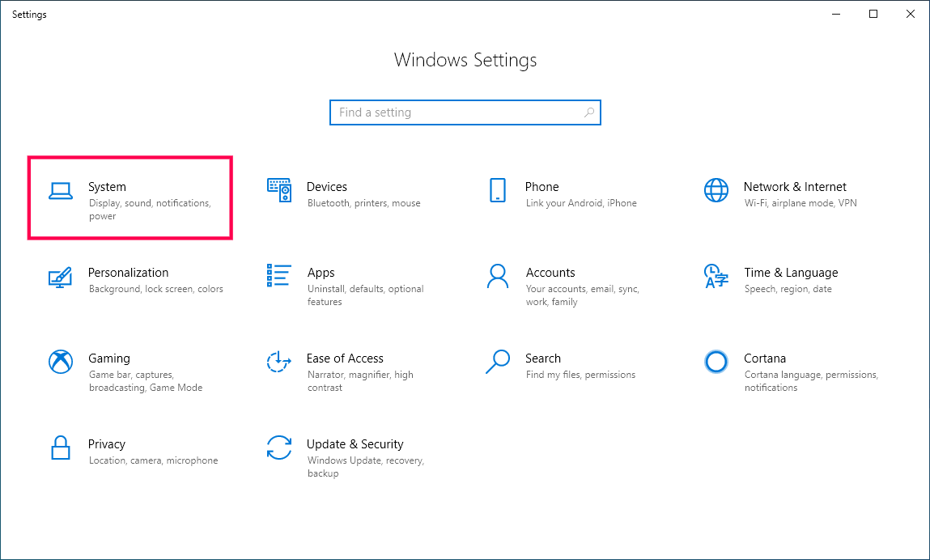The width and height of the screenshot is (930, 560).
Task: Select the Search magnifier category icon
Action: tap(498, 362)
